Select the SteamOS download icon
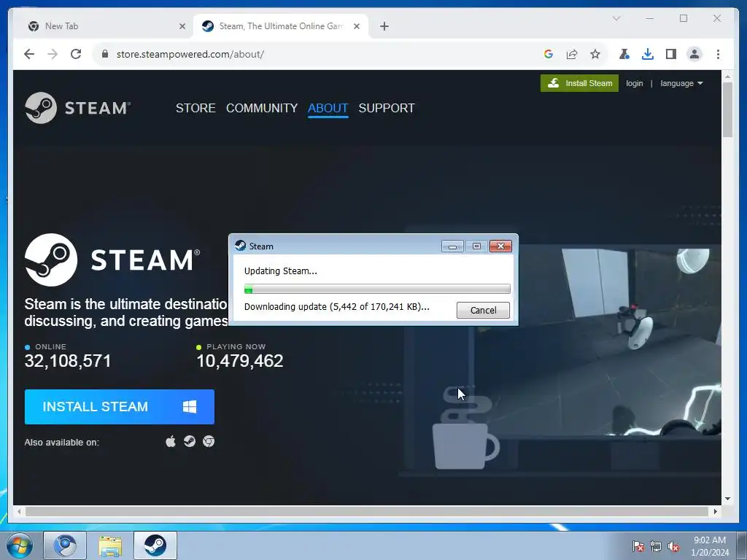The width and height of the screenshot is (747, 560). [190, 441]
